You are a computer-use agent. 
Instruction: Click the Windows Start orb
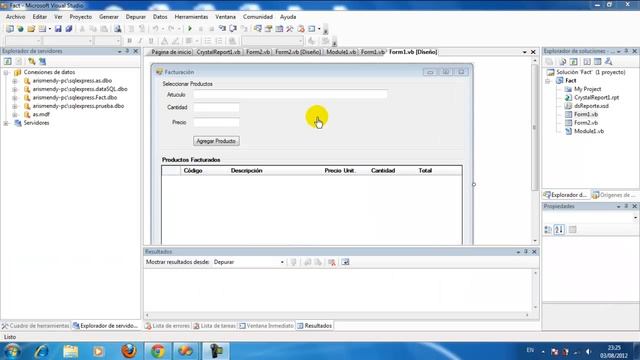[12, 351]
